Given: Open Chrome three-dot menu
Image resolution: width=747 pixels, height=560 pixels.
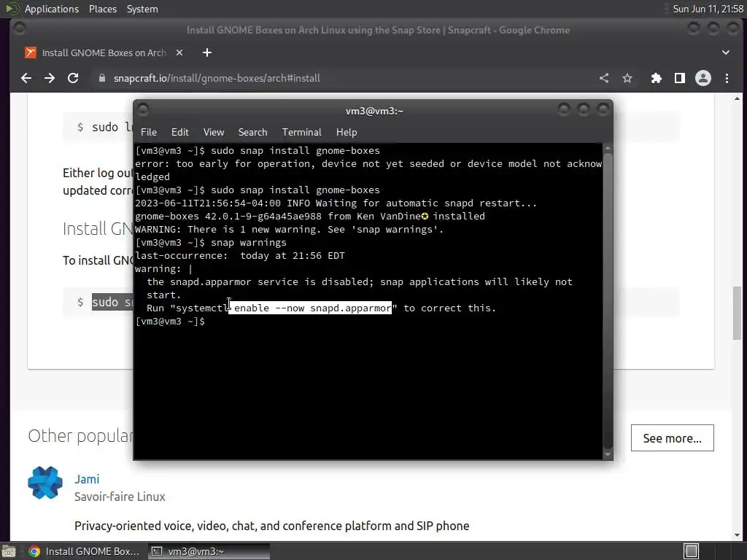Looking at the screenshot, I should tap(727, 78).
